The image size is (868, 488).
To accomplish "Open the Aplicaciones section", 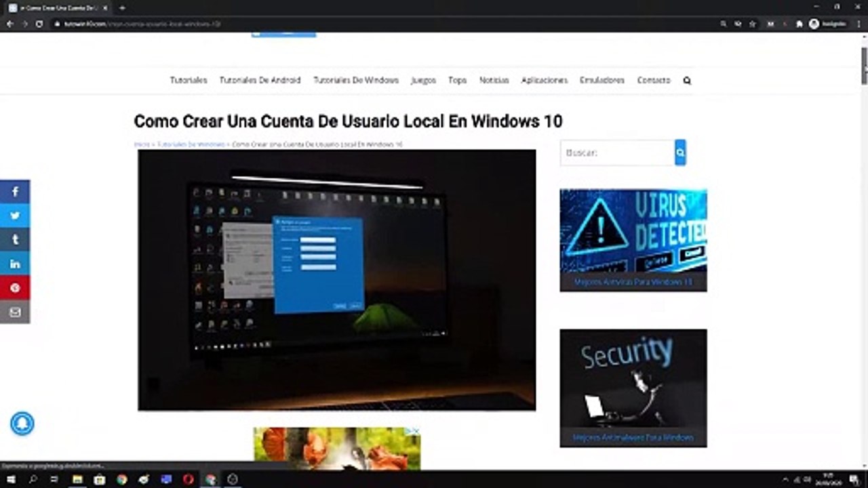I will coord(544,80).
